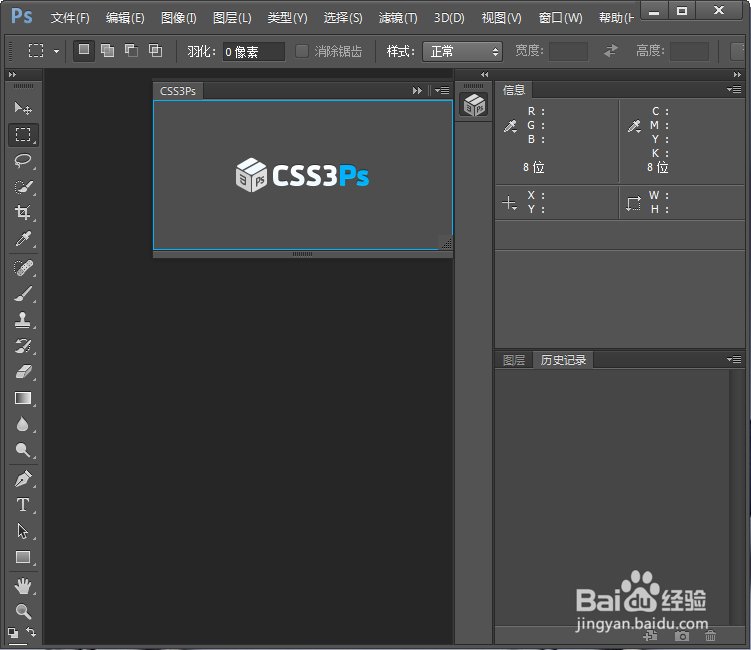Open the CSS3Ps panel flyout menu

(442, 91)
